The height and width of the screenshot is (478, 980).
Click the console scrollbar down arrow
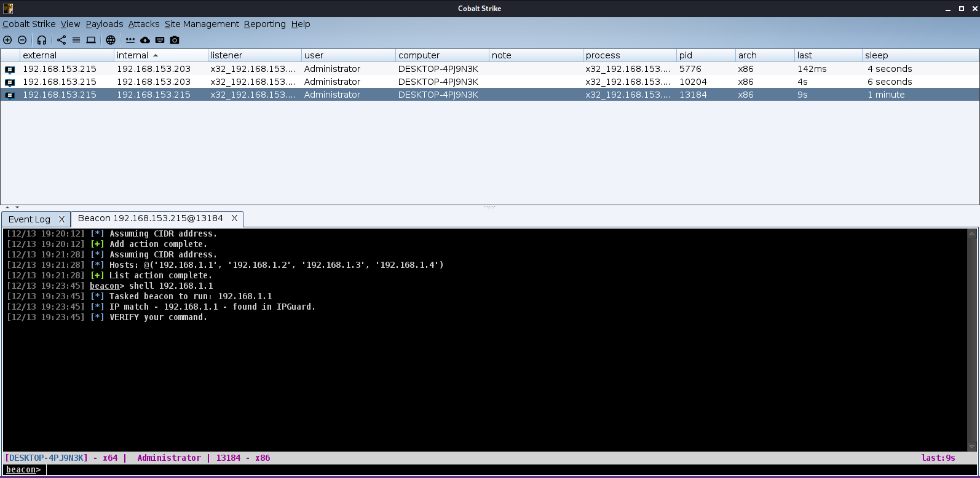click(x=972, y=447)
